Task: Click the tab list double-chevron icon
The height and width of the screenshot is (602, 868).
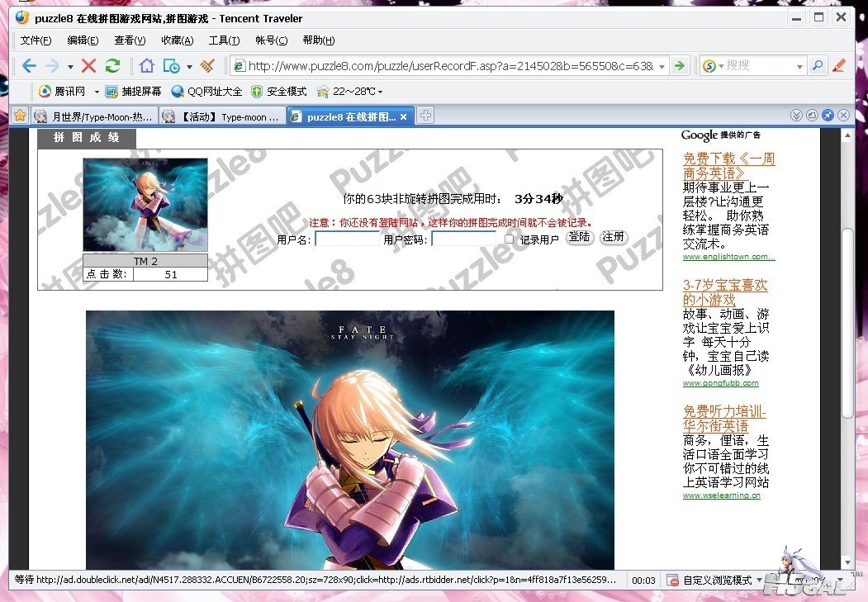Action: coord(797,115)
